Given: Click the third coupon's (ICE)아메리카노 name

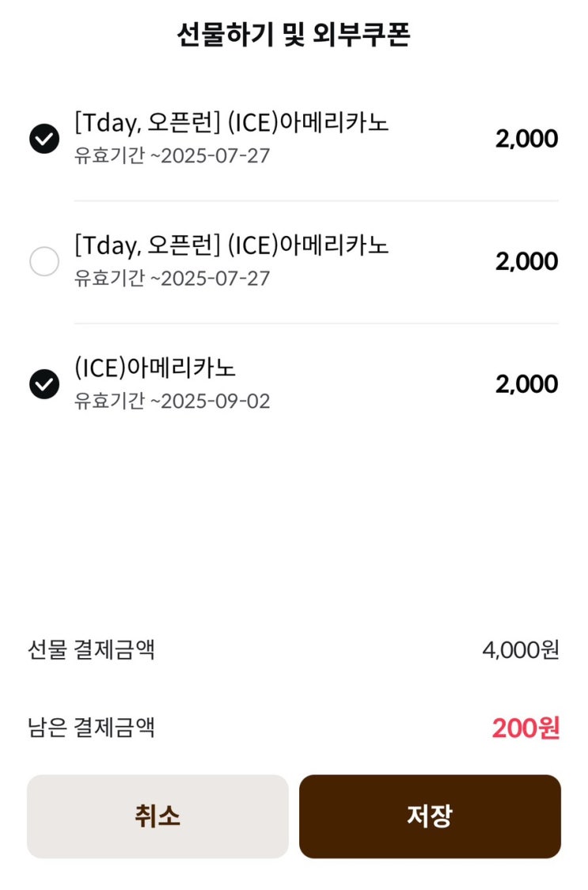Looking at the screenshot, I should 155,368.
